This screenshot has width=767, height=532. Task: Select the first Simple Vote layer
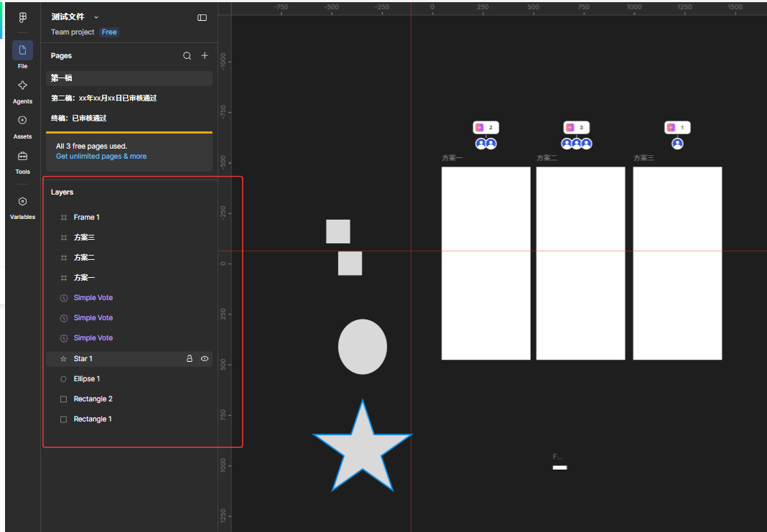click(129, 298)
